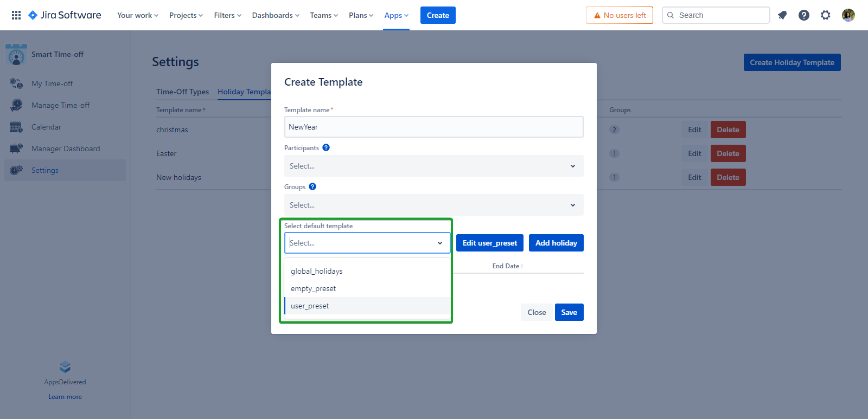Save the new holiday template
This screenshot has height=419, width=868.
[569, 312]
